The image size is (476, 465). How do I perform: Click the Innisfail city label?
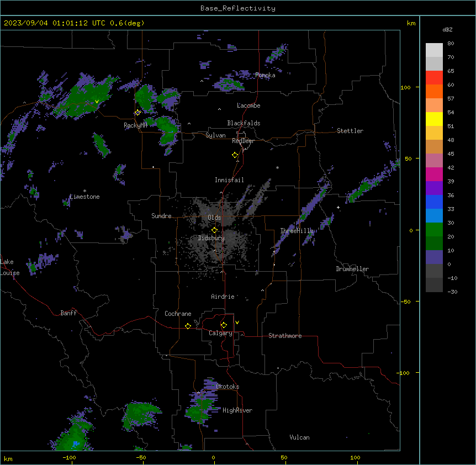click(229, 180)
